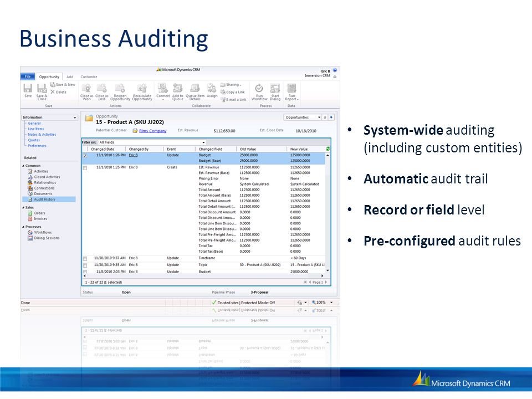Check the 11/30/2010 9:37 AM row
This screenshot has width=532, height=399.
85,259
